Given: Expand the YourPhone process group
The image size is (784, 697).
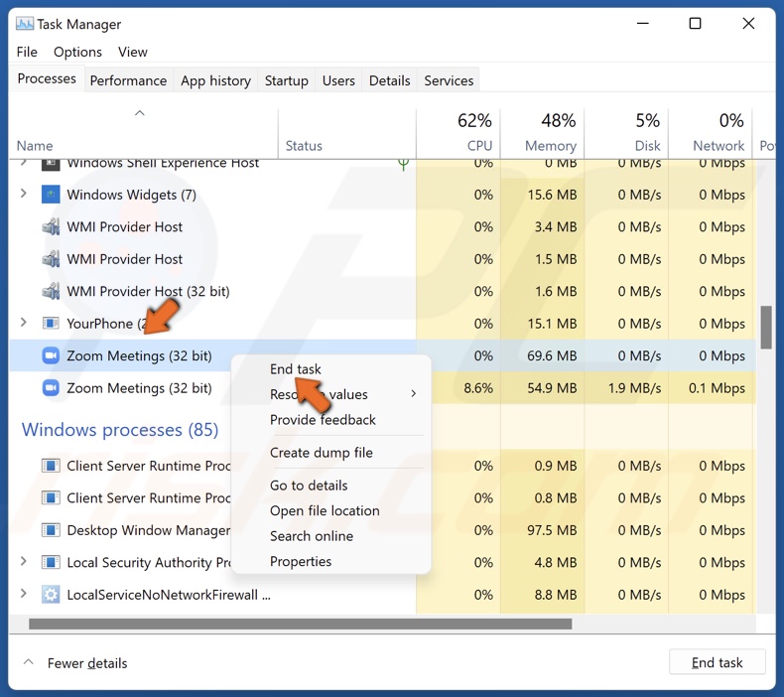Looking at the screenshot, I should coord(23,323).
